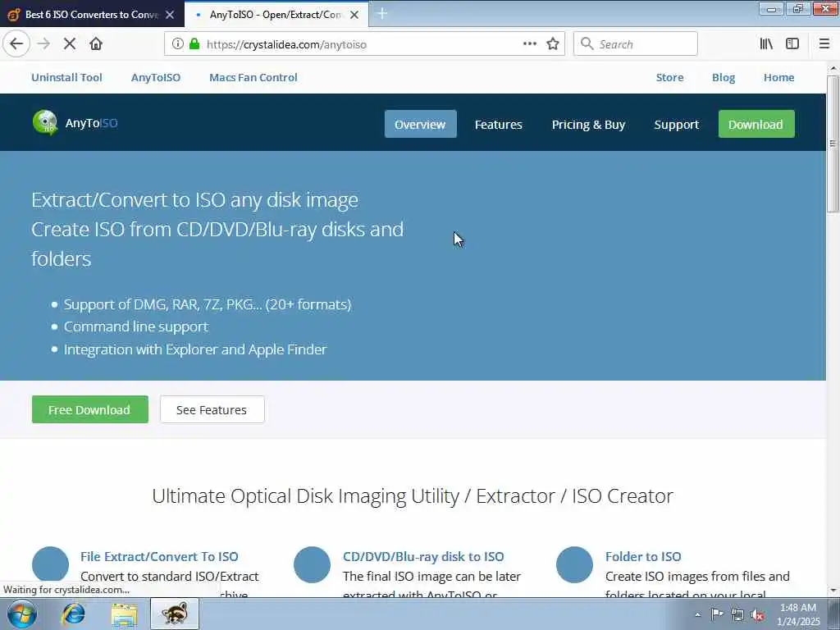Open the Support page

[x=676, y=125]
